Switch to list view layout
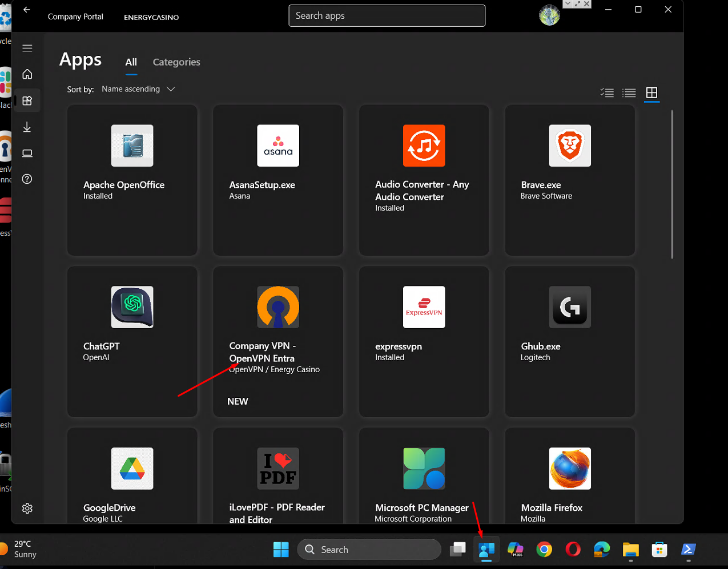The width and height of the screenshot is (728, 569). pos(629,92)
